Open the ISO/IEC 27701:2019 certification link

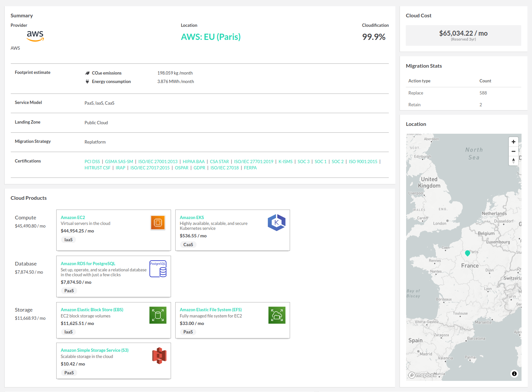coord(254,162)
